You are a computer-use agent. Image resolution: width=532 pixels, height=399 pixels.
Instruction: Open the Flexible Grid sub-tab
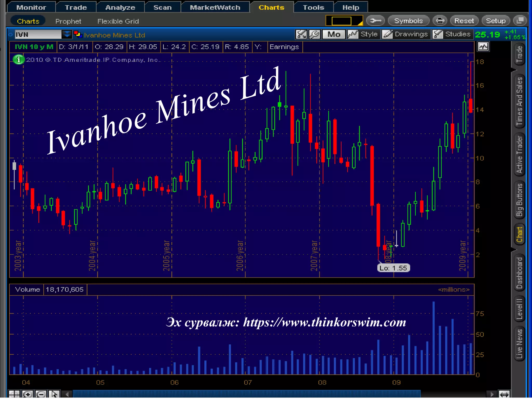click(x=118, y=21)
